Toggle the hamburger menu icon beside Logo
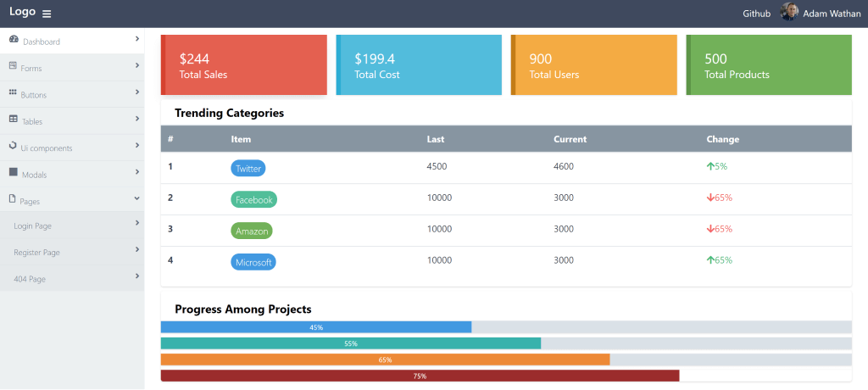This screenshot has height=390, width=868. pyautogui.click(x=47, y=14)
